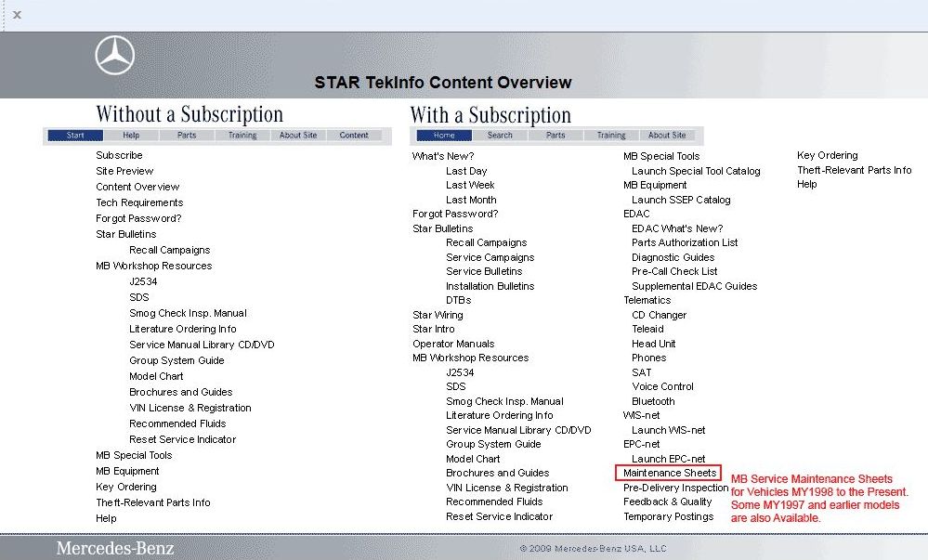The width and height of the screenshot is (928, 560).
Task: Open Operator Manuals
Action: coord(453,344)
